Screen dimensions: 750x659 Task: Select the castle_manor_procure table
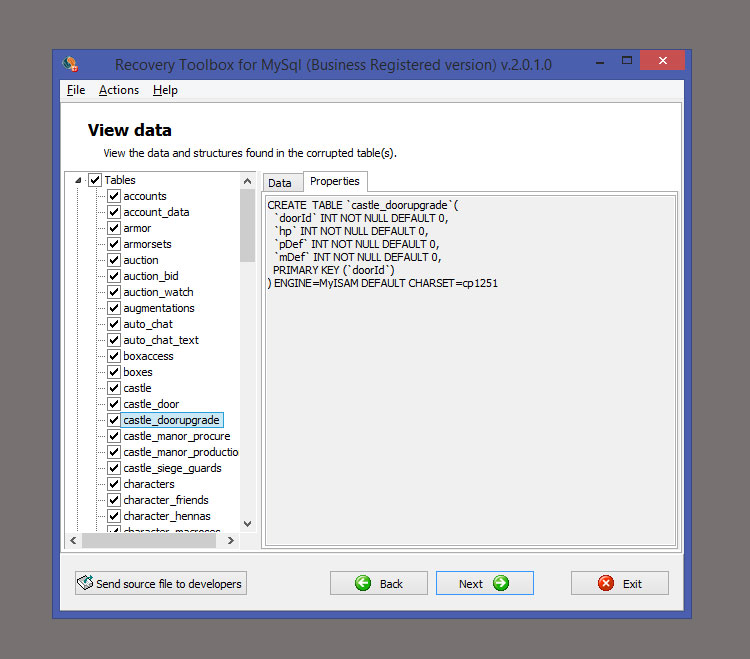pos(176,436)
